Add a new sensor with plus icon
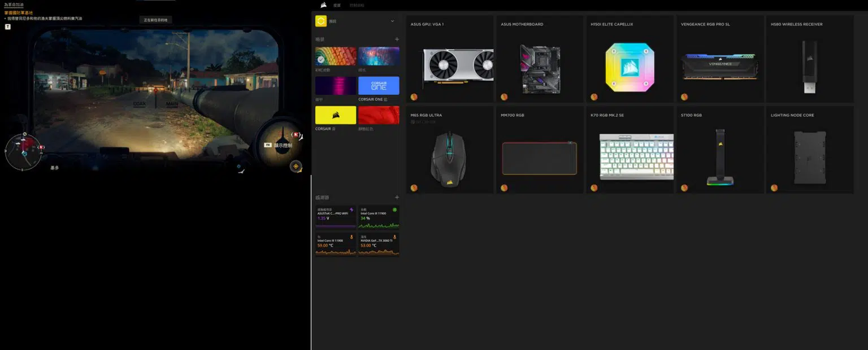Image resolution: width=868 pixels, height=350 pixels. tap(397, 198)
